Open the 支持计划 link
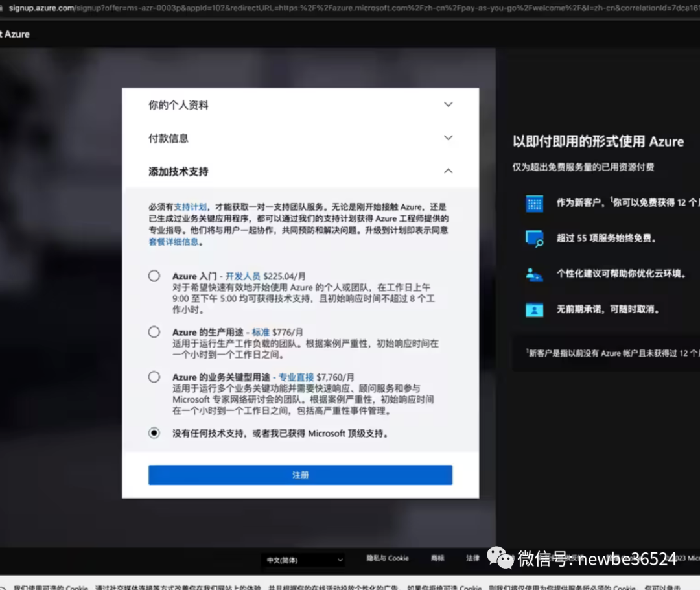The height and width of the screenshot is (590, 700). click(190, 207)
